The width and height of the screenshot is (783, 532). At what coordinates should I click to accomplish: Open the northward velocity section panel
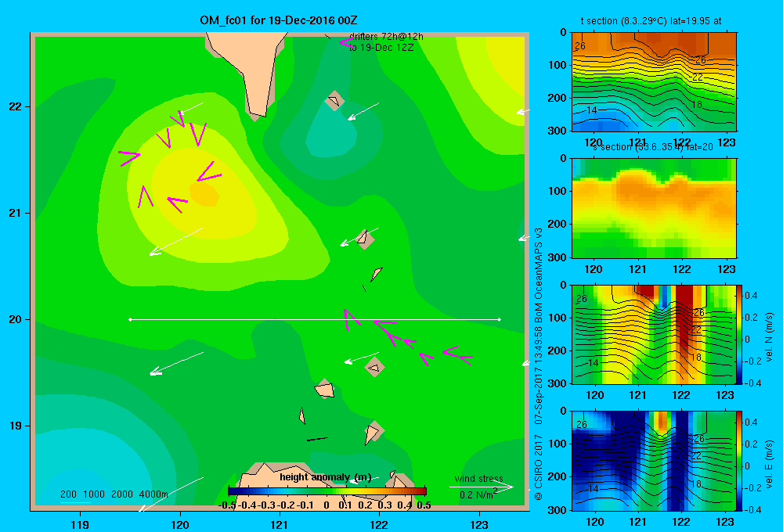(x=654, y=334)
